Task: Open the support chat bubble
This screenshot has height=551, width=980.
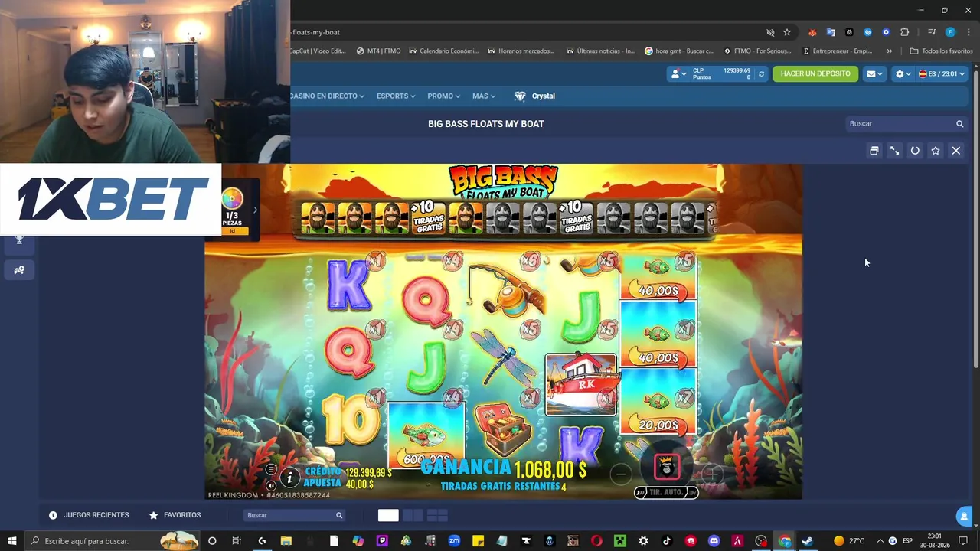Action: pyautogui.click(x=965, y=517)
